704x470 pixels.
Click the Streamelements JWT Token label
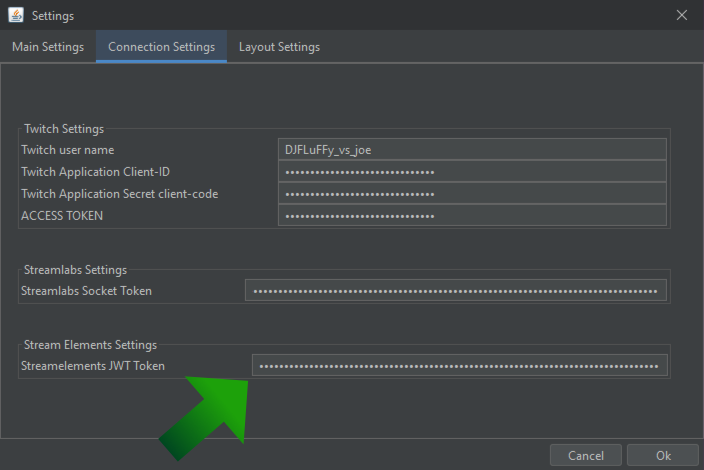tap(92, 366)
